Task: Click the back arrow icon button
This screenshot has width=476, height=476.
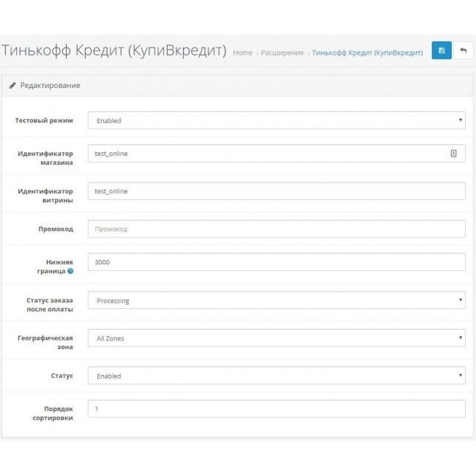Action: (x=463, y=51)
